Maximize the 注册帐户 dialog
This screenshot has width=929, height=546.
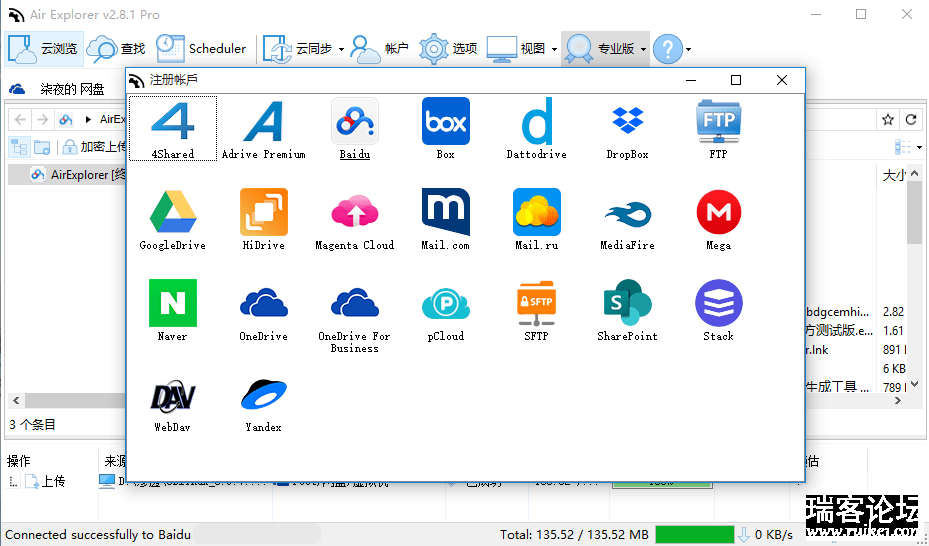click(736, 80)
